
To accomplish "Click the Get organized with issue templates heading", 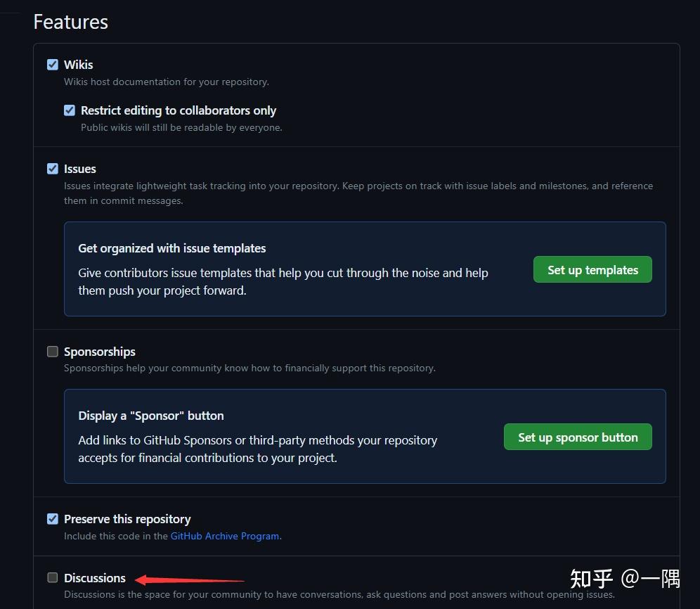I will (x=172, y=248).
